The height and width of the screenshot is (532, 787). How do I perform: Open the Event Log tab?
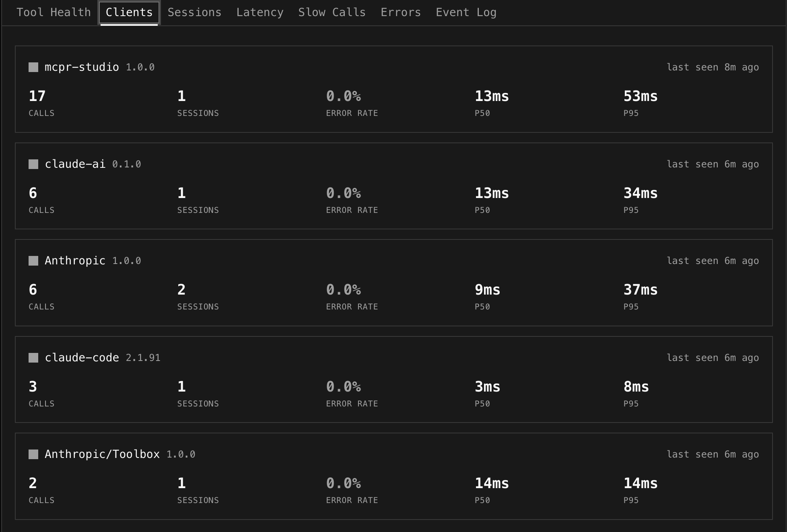(x=466, y=12)
